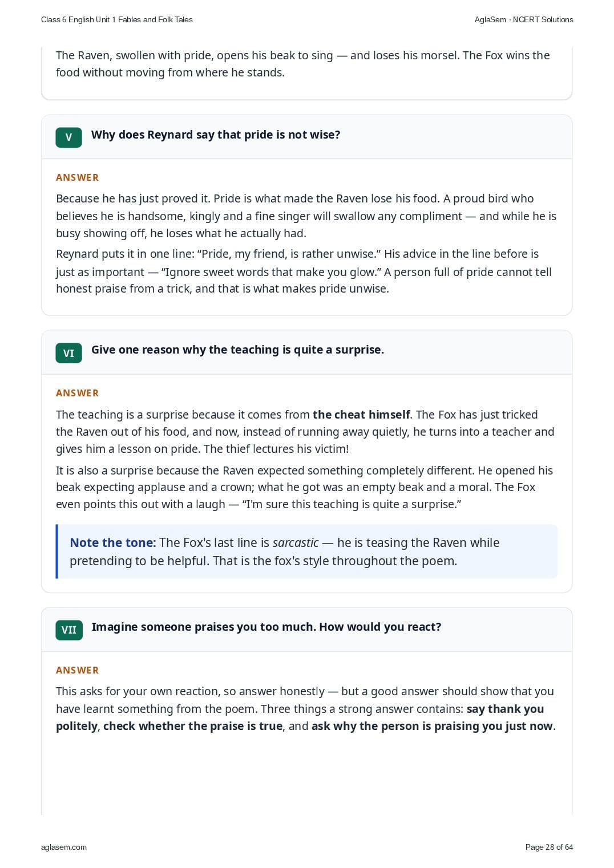Click the bold phrase 'the cheat himself'

click(x=361, y=415)
